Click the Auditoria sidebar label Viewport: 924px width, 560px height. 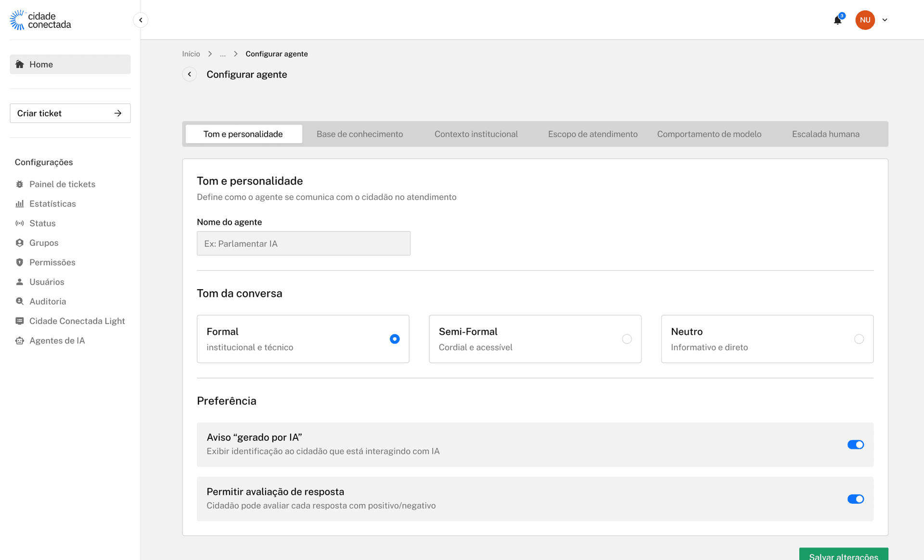tap(48, 302)
